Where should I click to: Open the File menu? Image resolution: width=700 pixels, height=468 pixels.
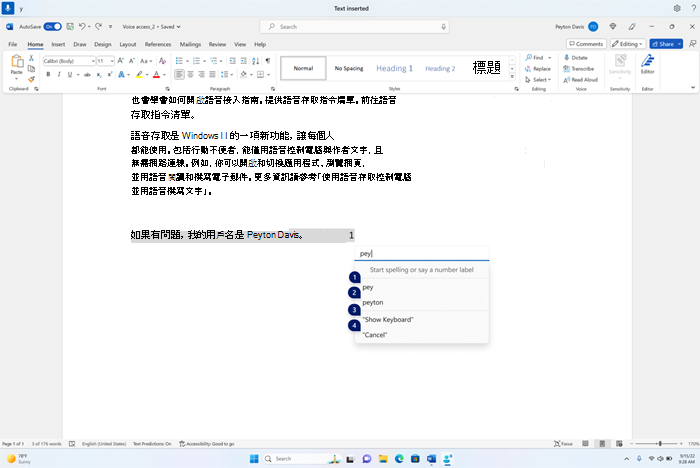12,44
